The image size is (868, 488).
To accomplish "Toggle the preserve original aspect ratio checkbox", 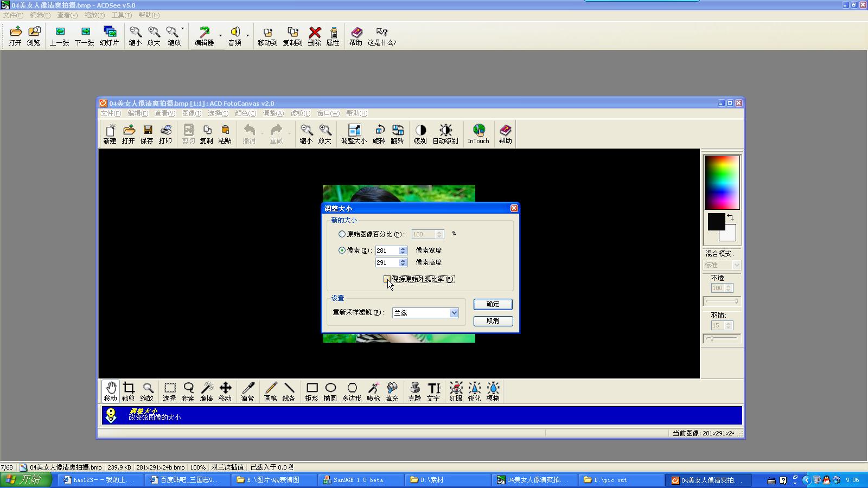I will 387,279.
